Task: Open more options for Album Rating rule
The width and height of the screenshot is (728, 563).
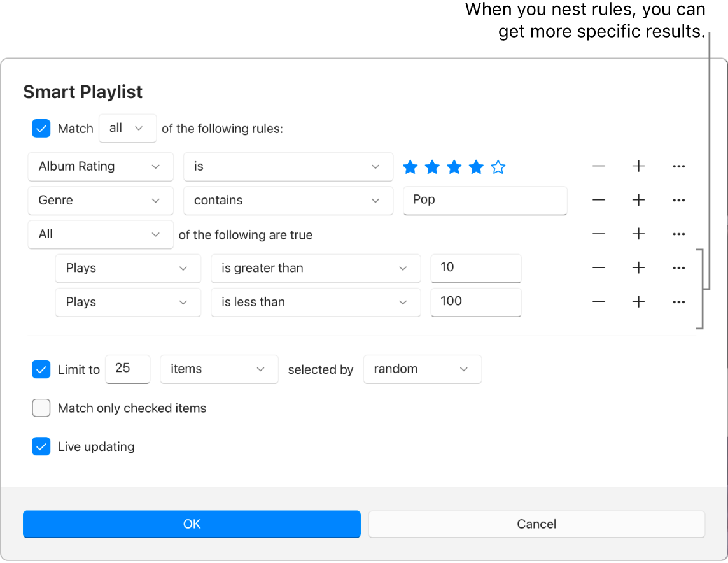Action: point(679,166)
